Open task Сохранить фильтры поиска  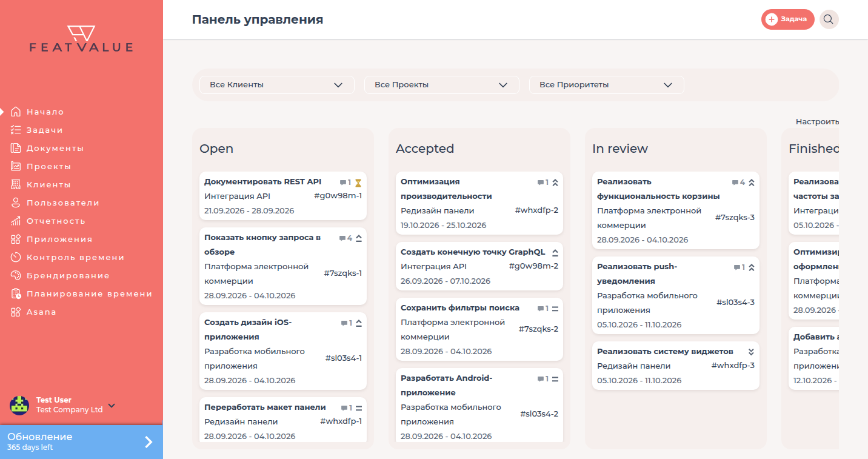click(x=460, y=307)
